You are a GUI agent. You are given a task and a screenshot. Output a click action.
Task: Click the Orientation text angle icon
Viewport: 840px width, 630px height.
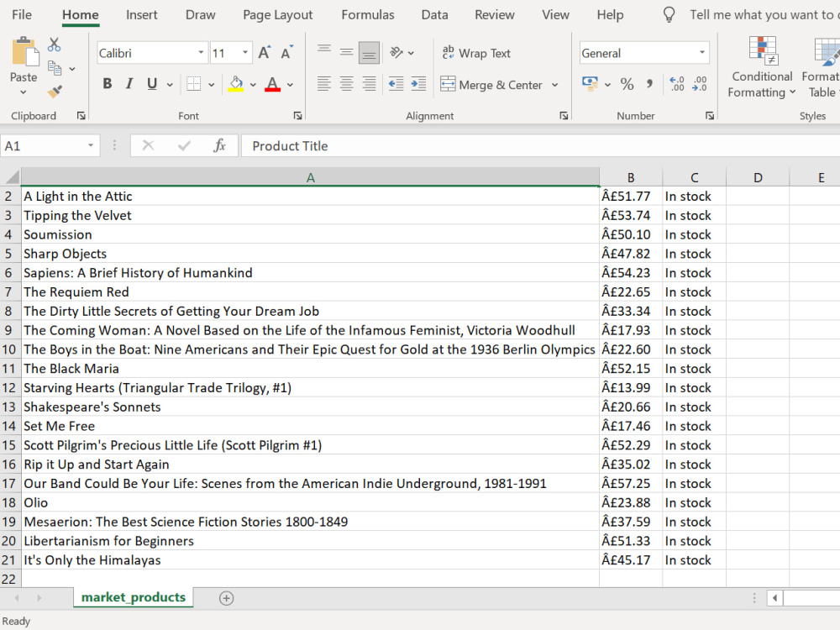[396, 52]
